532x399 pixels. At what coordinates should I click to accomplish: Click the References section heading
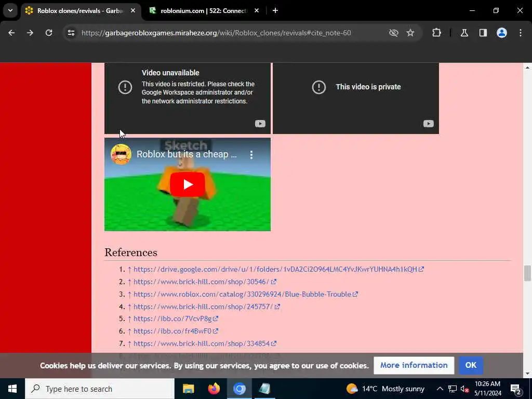(x=131, y=252)
